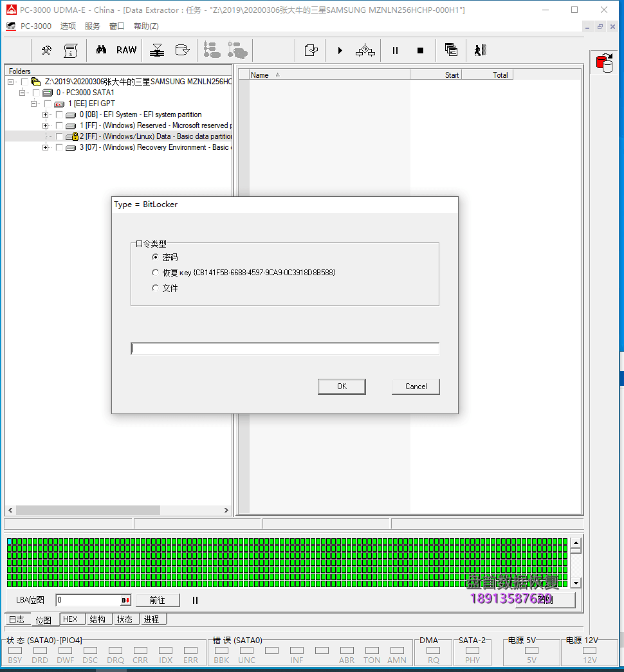
Task: Open the 选项 menu
Action: coord(68,26)
